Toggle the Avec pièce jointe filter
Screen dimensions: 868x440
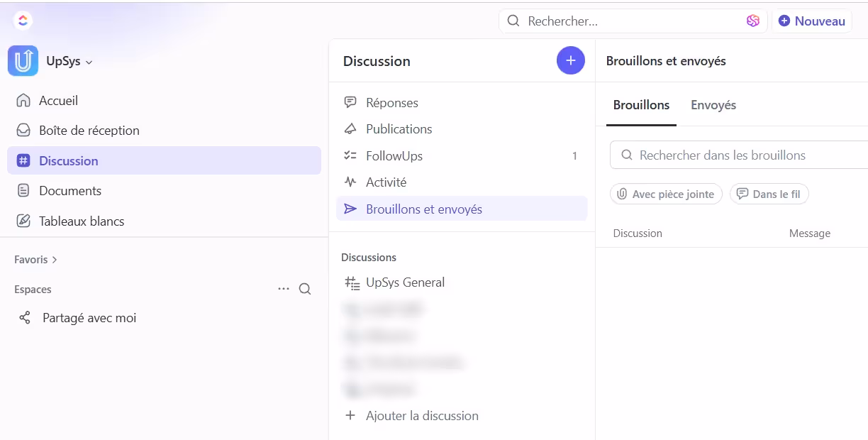(665, 193)
